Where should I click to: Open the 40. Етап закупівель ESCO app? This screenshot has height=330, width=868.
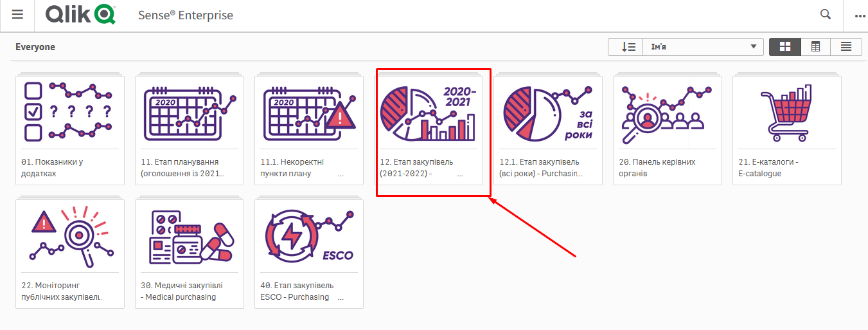[x=309, y=253]
